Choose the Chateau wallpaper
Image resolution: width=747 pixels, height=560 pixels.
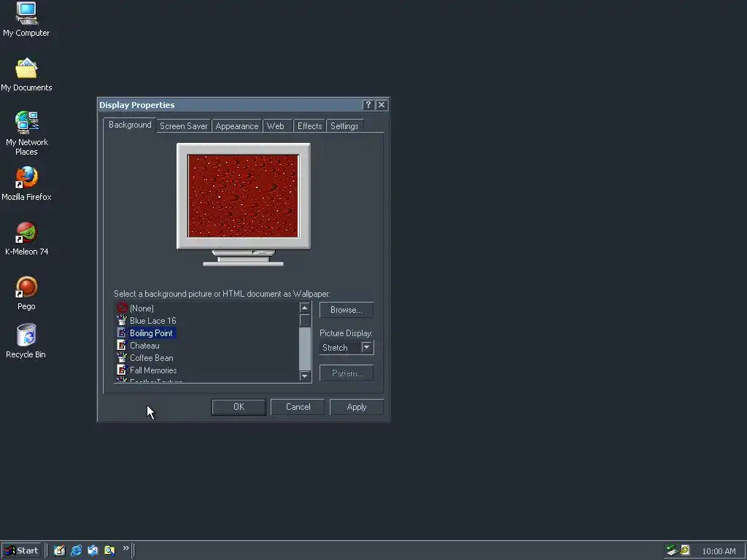coord(144,345)
